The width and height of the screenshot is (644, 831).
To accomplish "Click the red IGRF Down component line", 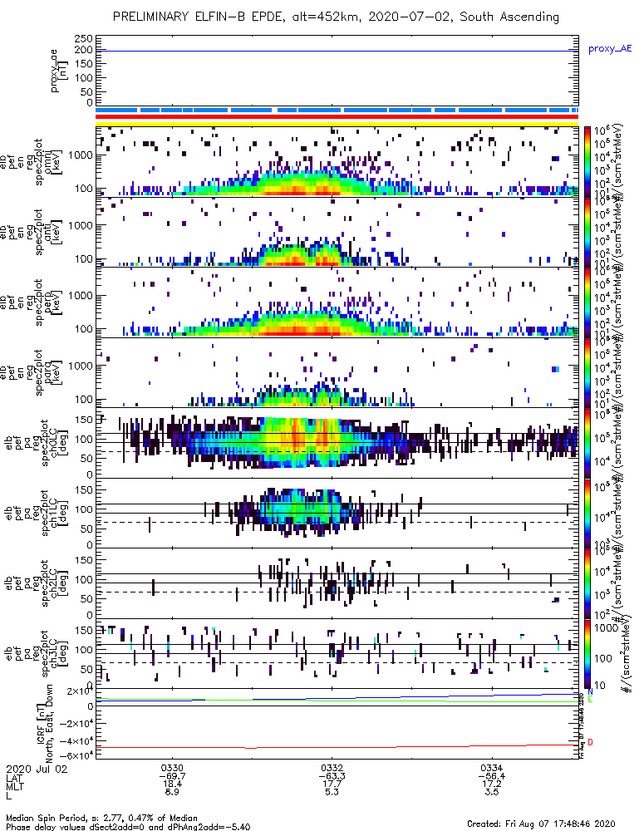I will [x=337, y=746].
